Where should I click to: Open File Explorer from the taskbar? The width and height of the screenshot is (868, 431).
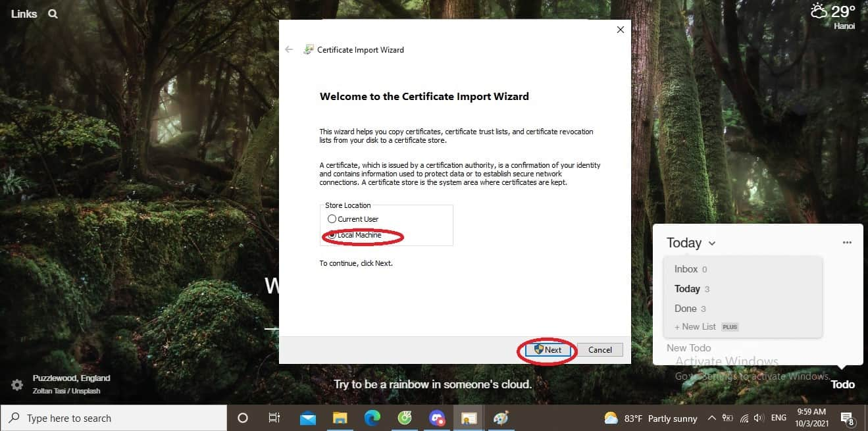[x=340, y=418]
